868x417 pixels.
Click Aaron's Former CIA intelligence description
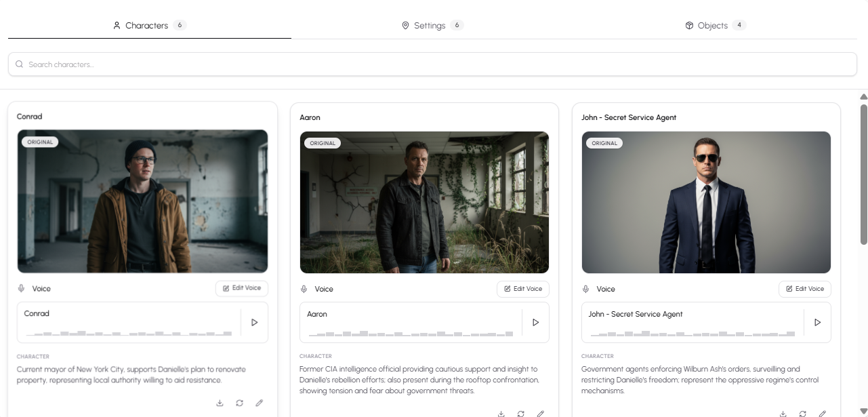[x=419, y=380]
